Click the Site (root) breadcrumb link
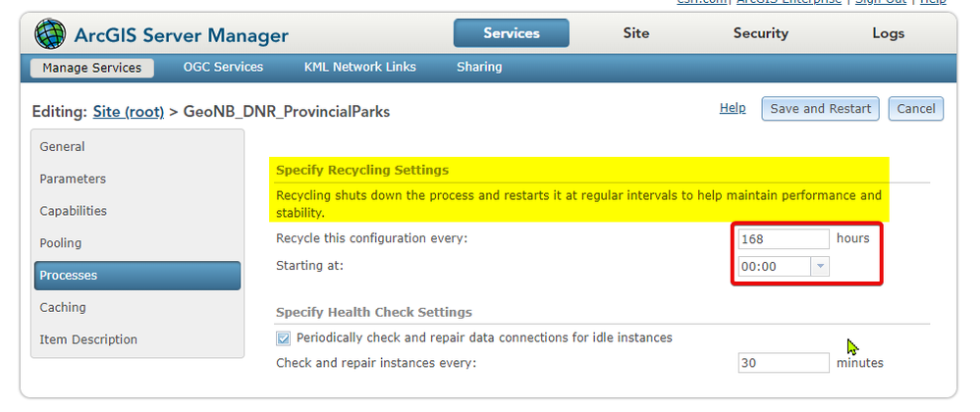Viewport: 980px width, 412px height. 129,112
